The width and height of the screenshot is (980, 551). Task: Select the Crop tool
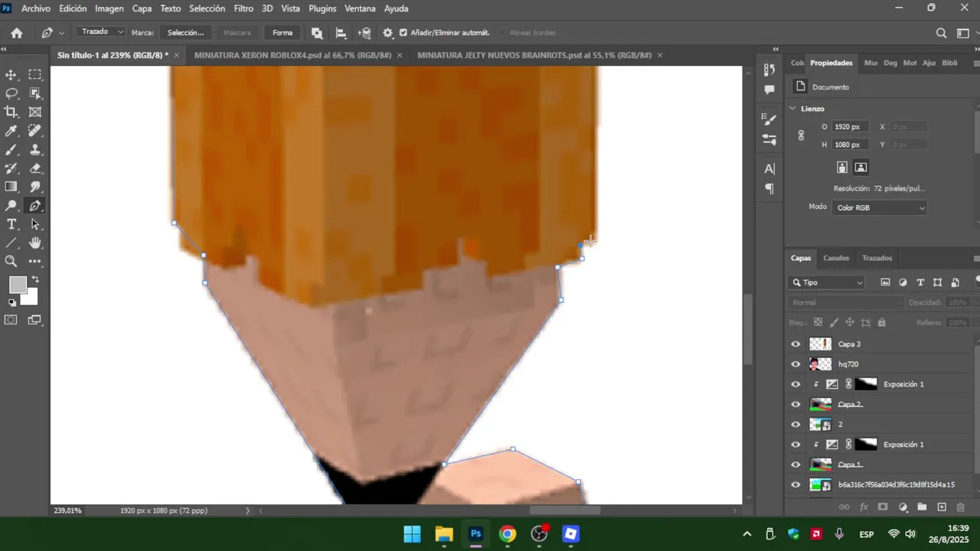pos(11,112)
